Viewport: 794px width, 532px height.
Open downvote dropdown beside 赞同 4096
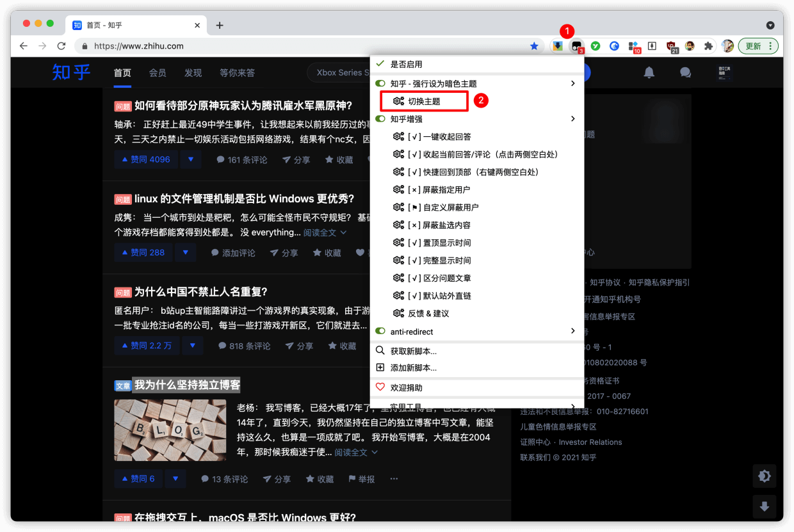191,159
